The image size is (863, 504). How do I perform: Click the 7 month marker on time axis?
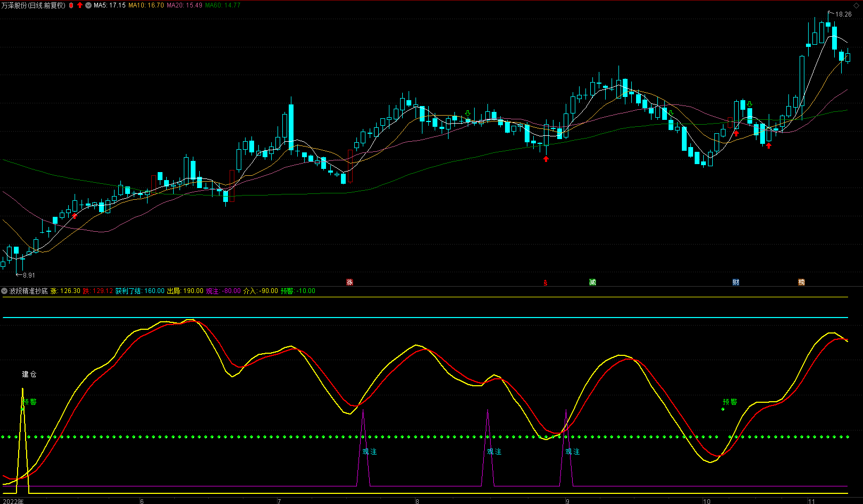point(279,501)
